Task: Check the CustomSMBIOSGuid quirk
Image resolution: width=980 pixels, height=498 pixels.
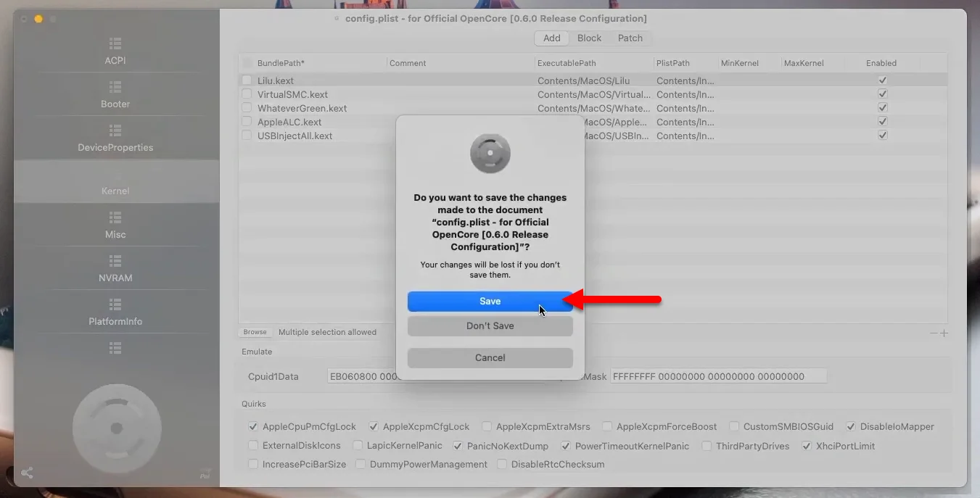Action: (x=734, y=427)
